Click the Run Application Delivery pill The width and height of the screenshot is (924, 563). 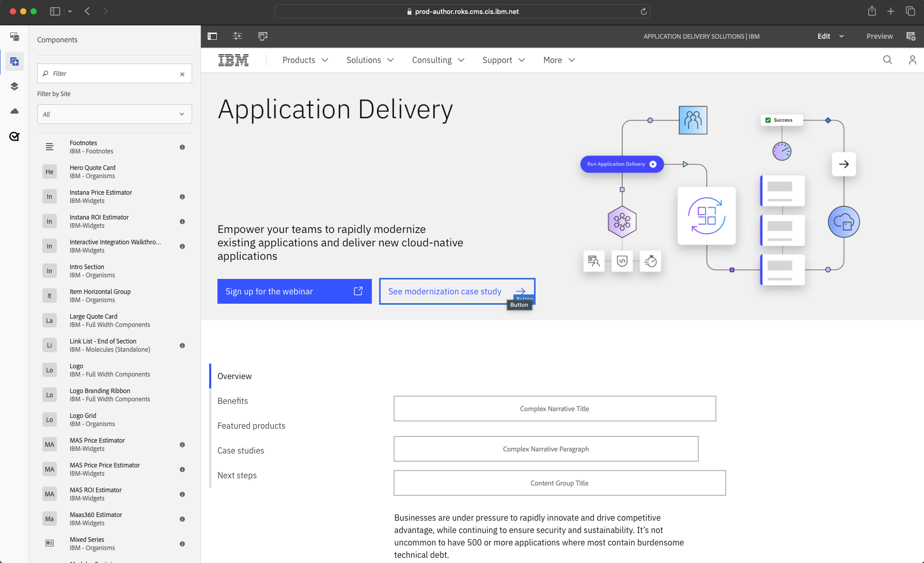coord(622,164)
